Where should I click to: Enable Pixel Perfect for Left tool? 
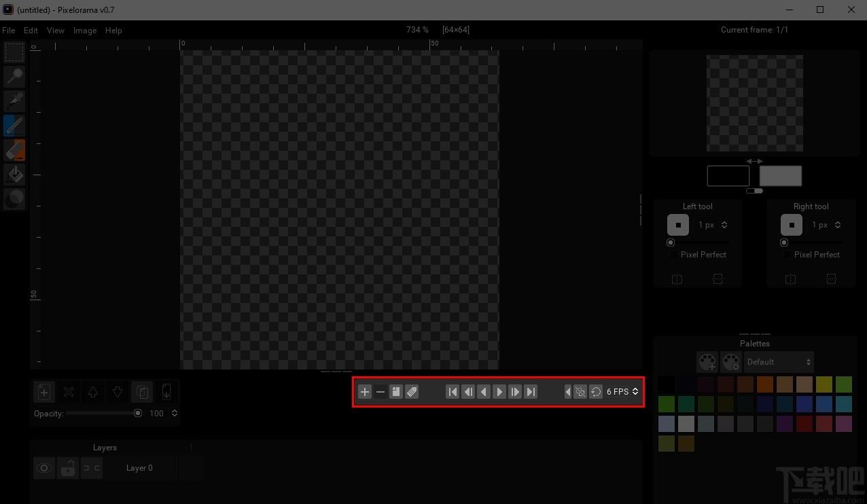(x=673, y=255)
